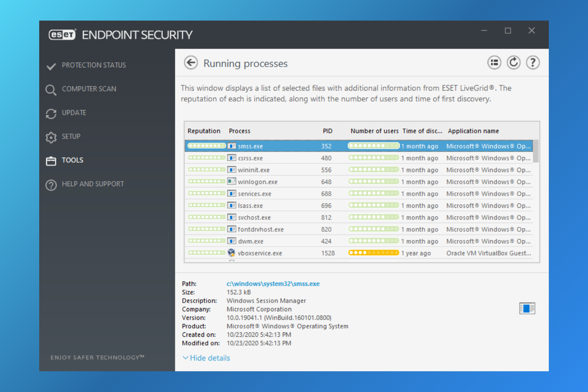Select the dwm.exe process name
588x392 pixels.
pyautogui.click(x=250, y=241)
